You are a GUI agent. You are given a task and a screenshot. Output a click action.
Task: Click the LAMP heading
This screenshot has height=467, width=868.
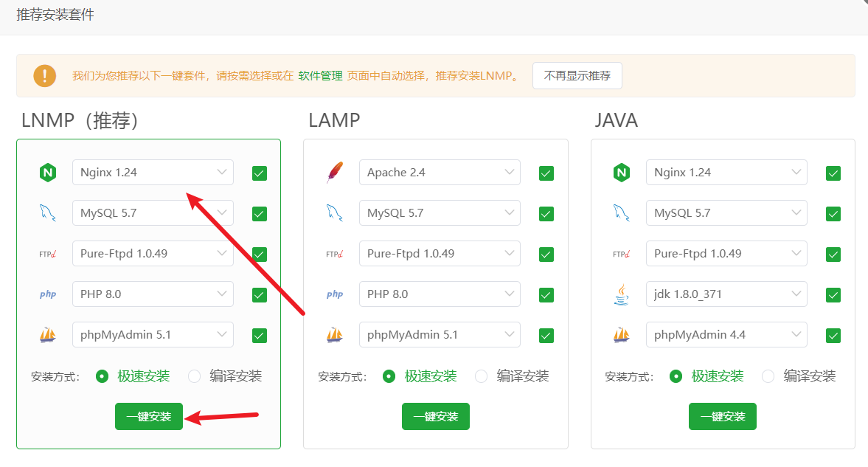click(x=334, y=120)
